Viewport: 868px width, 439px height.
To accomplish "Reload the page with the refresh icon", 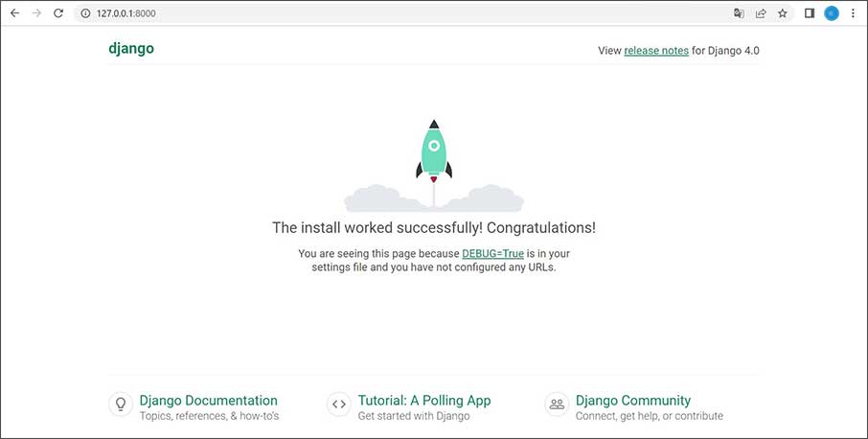I will coord(58,13).
